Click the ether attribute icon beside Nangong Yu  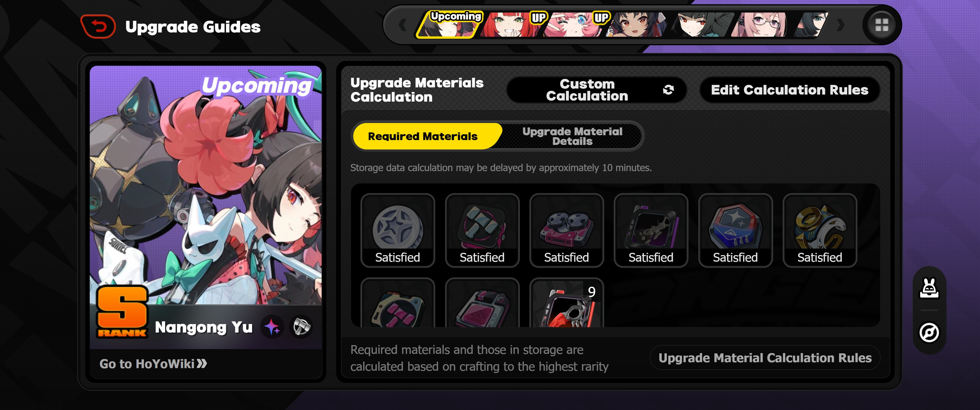[x=272, y=327]
